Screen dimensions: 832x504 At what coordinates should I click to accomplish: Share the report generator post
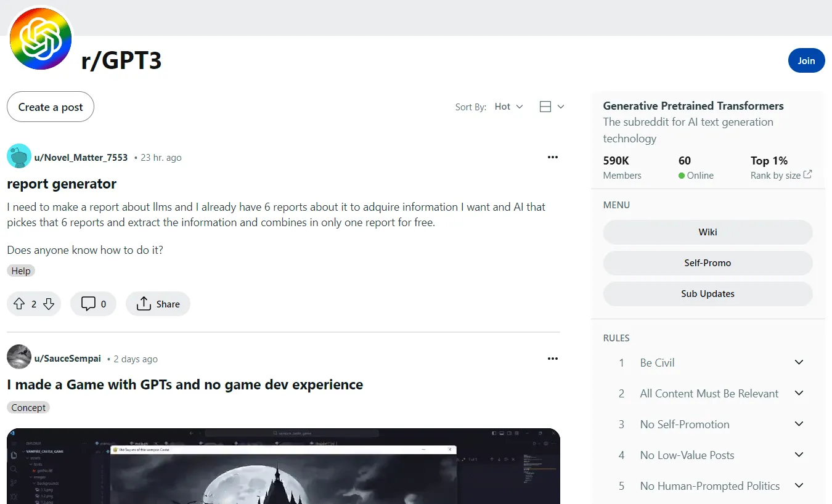coord(158,304)
